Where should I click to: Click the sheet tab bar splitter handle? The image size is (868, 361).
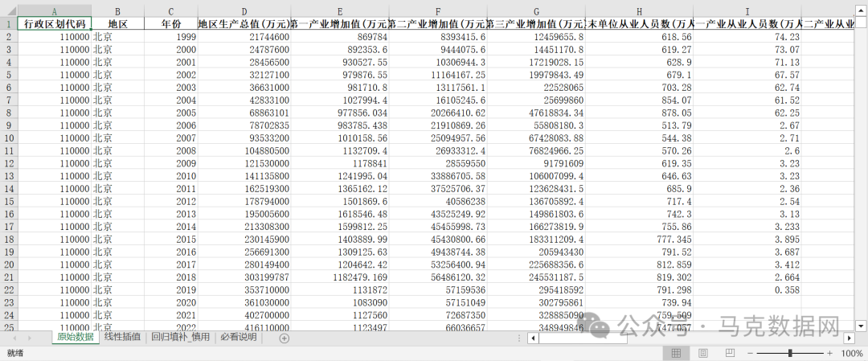[x=519, y=338]
